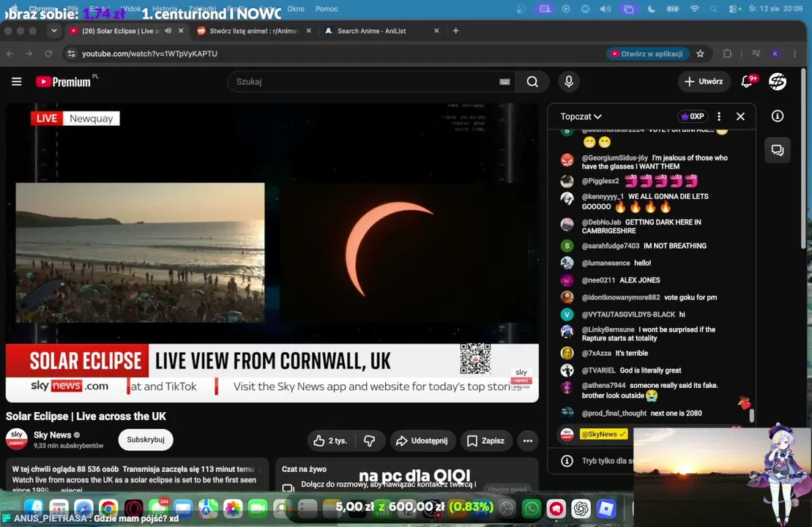This screenshot has height=527, width=812.
Task: Click Subskrybuj to subscribe to Sky News
Action: pyautogui.click(x=146, y=439)
